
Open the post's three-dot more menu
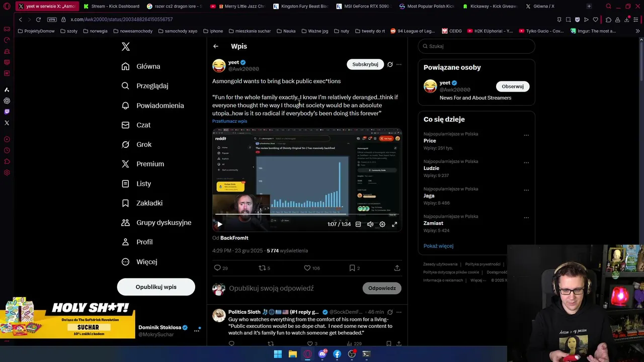tap(399, 64)
